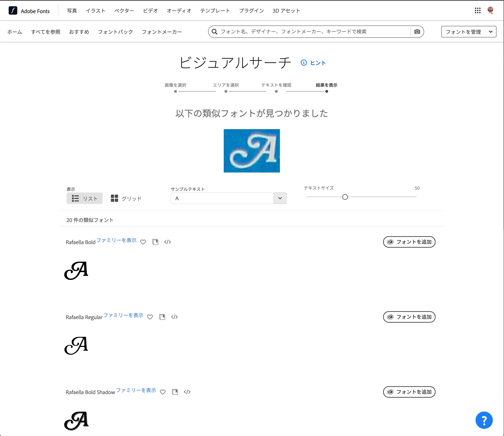
Task: Switch to グリッド view
Action: [126, 198]
